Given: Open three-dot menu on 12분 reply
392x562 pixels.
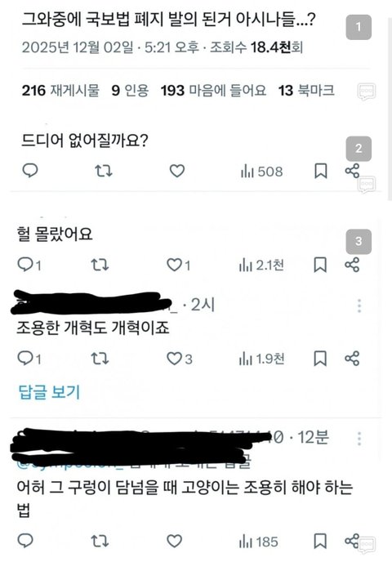Looking at the screenshot, I should [359, 439].
